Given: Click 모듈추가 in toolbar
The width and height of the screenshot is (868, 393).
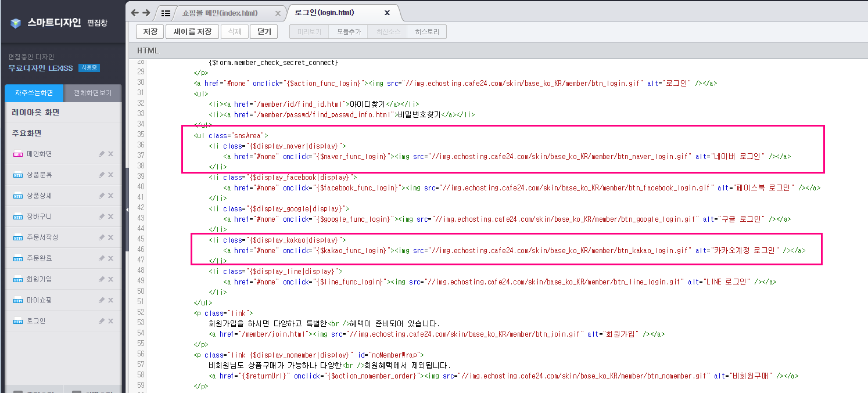Looking at the screenshot, I should pos(349,32).
